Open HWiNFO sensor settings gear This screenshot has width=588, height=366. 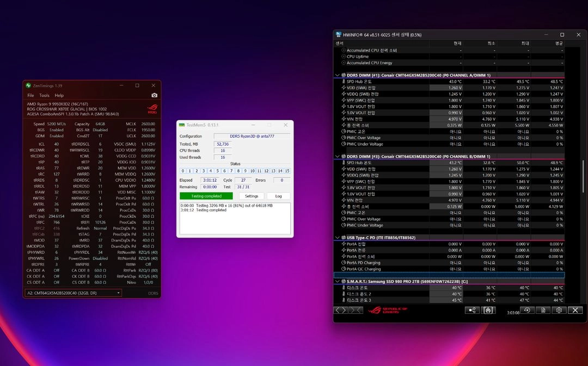click(559, 310)
